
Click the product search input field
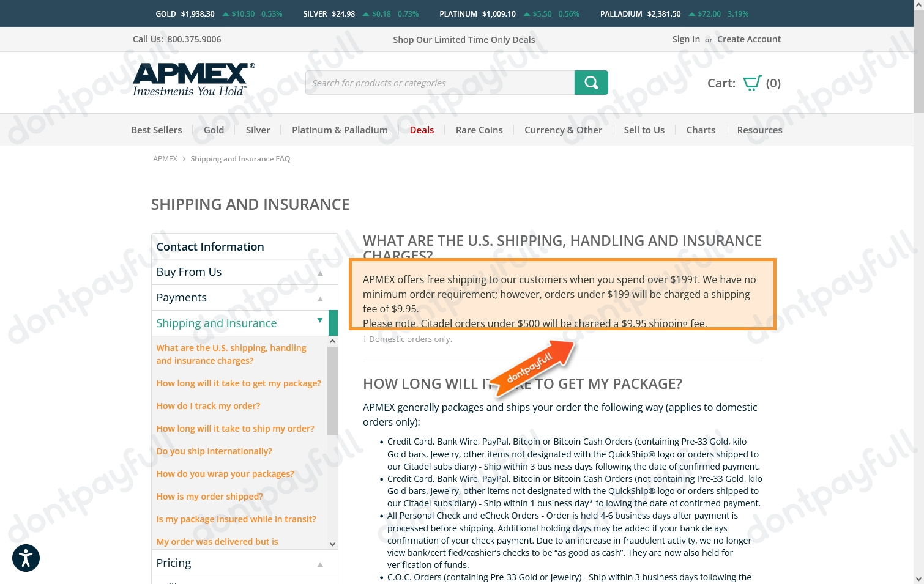[x=439, y=82]
